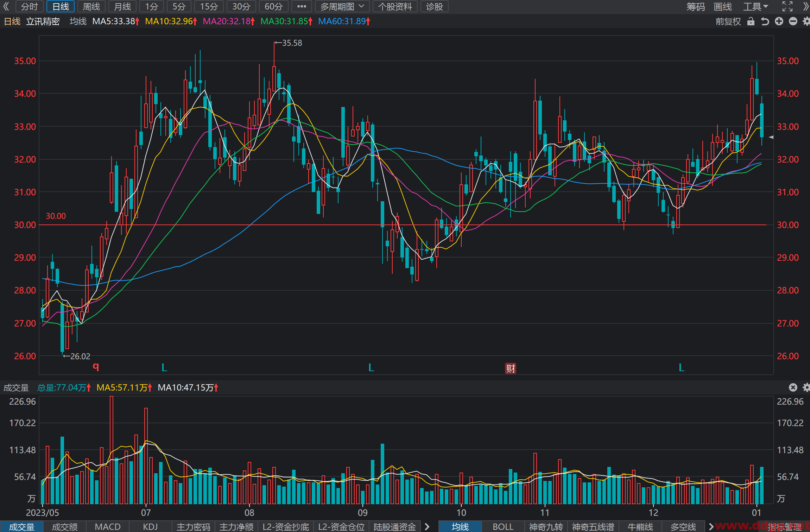The image size is (810, 532).
Task: Open the 个股资料 stock info button
Action: [x=395, y=6]
